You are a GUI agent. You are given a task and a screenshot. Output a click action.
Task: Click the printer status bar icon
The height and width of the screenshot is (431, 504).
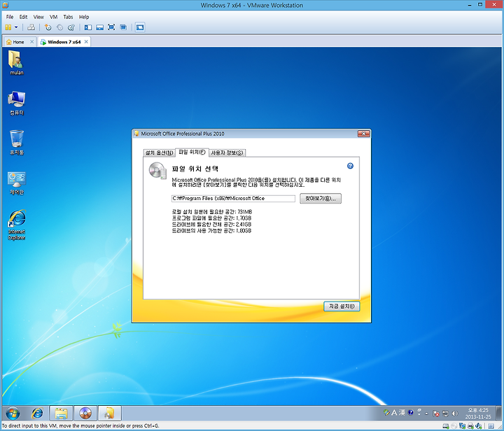point(470,426)
